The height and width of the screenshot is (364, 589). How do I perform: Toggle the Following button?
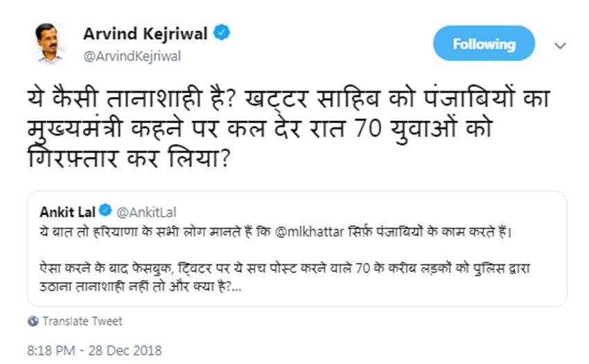click(484, 44)
